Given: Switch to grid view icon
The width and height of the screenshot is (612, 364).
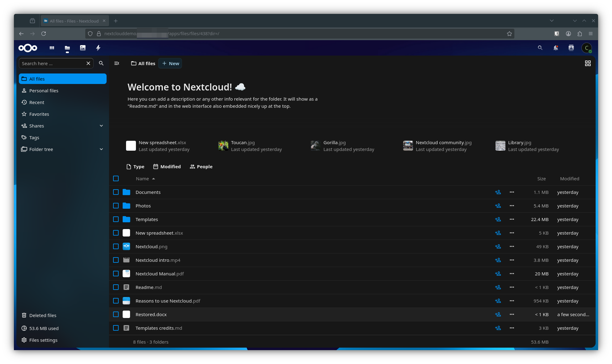Looking at the screenshot, I should pos(588,63).
